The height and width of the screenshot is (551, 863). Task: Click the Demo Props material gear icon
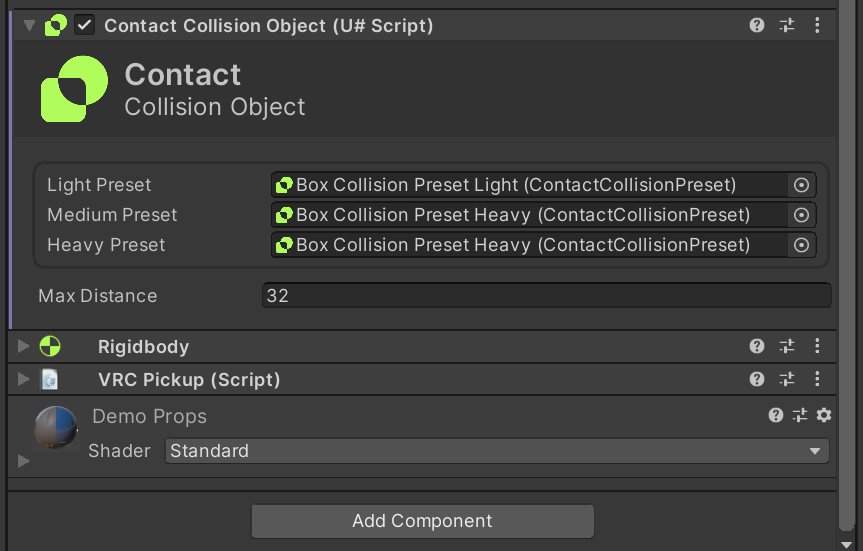coord(823,416)
